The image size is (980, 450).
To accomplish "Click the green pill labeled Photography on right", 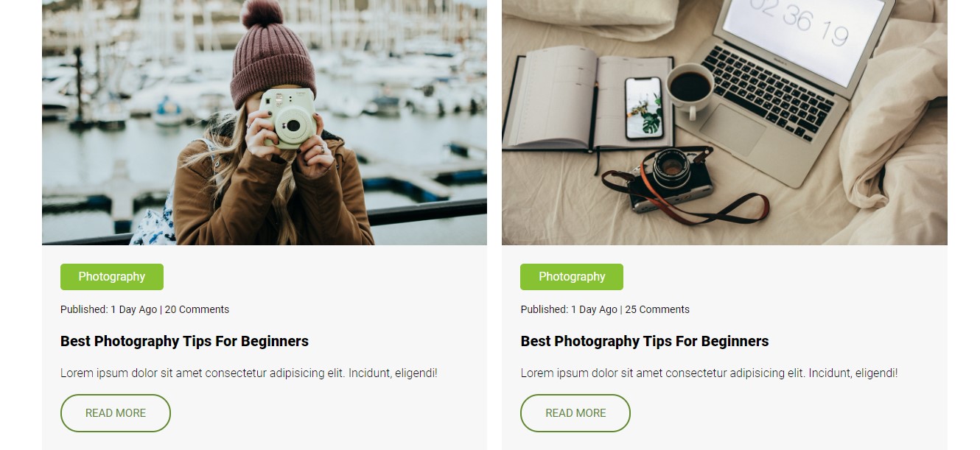I will (x=572, y=276).
